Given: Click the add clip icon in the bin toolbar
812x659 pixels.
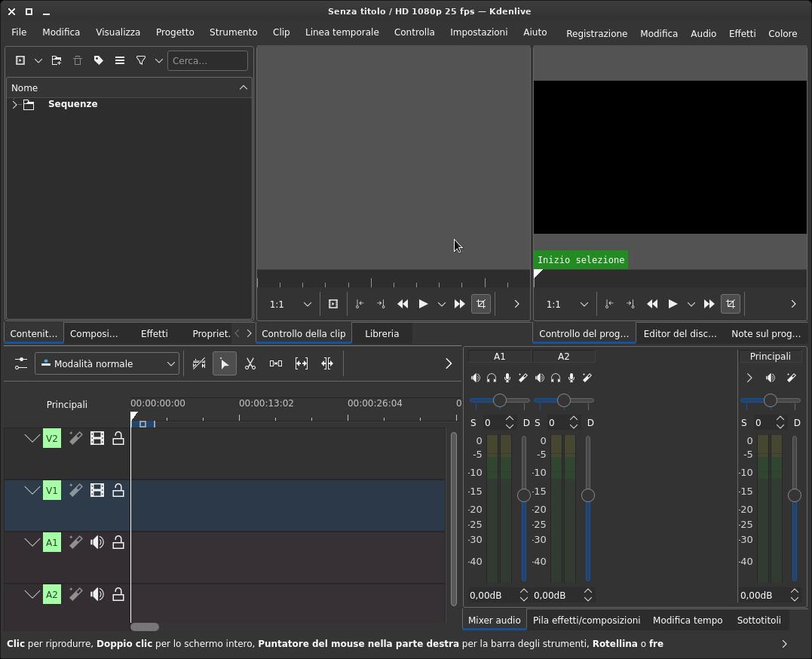Looking at the screenshot, I should [20, 60].
